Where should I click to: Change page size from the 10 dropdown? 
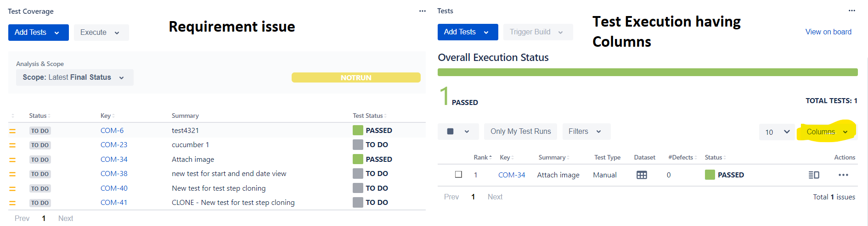coord(777,132)
